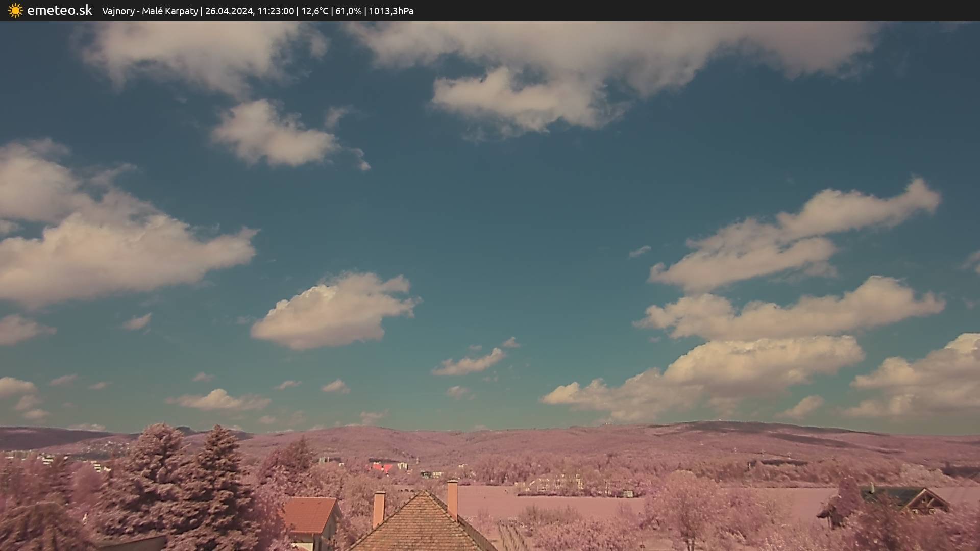The width and height of the screenshot is (980, 551).
Task: Click the 12,6°C temperature reading
Action: coord(314,11)
